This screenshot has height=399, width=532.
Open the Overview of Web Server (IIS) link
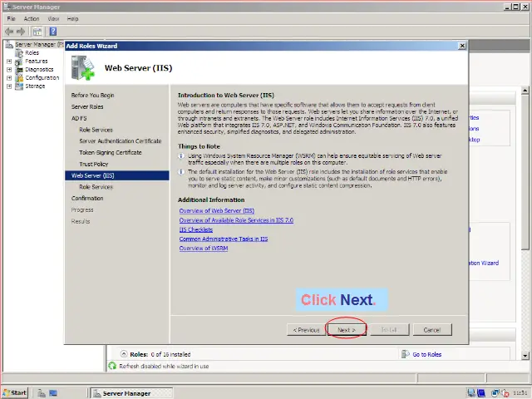click(x=216, y=210)
